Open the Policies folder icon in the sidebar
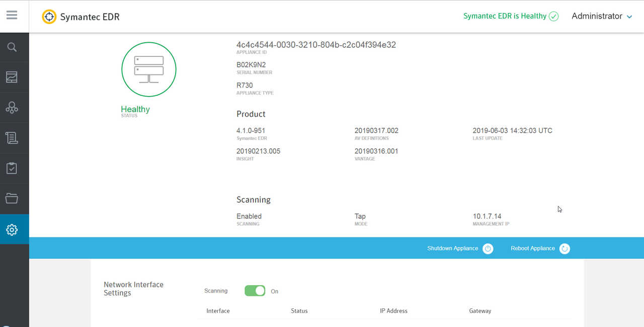Image resolution: width=644 pixels, height=327 pixels. [x=12, y=198]
